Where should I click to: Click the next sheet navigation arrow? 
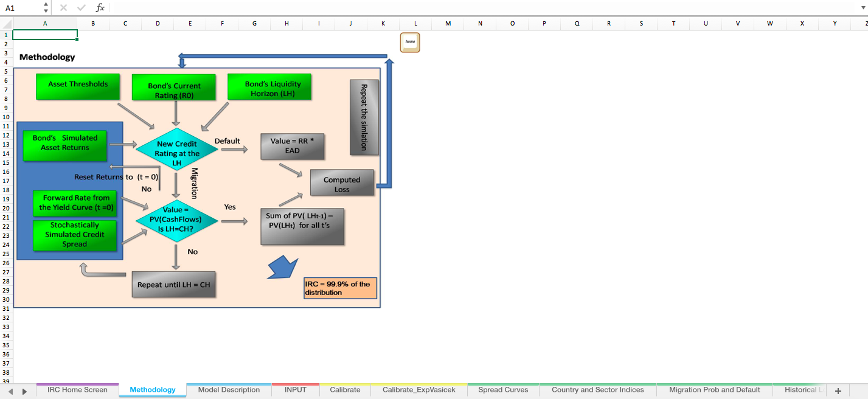tap(24, 391)
